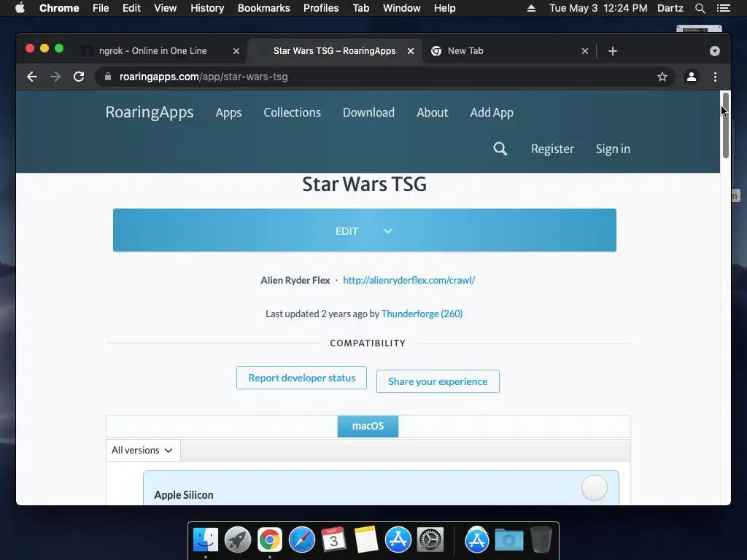The height and width of the screenshot is (560, 747).
Task: Visit the alienryderflex.com/crawl link
Action: click(x=409, y=281)
